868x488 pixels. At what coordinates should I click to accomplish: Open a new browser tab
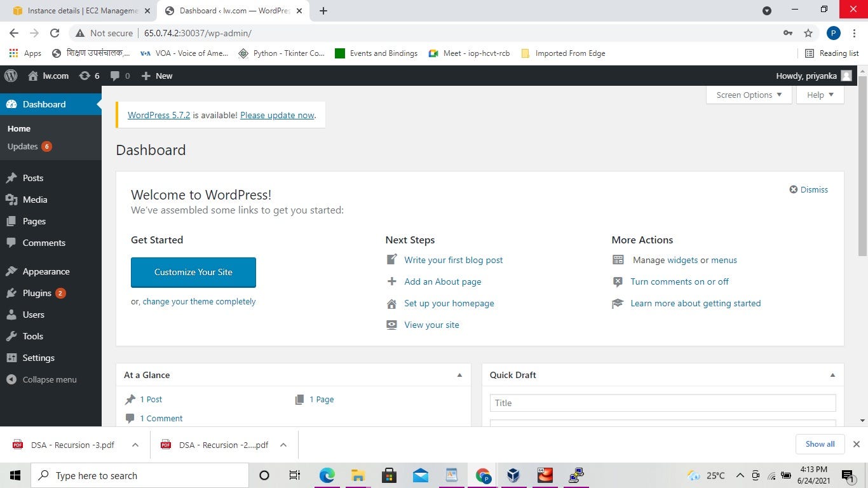(x=323, y=11)
